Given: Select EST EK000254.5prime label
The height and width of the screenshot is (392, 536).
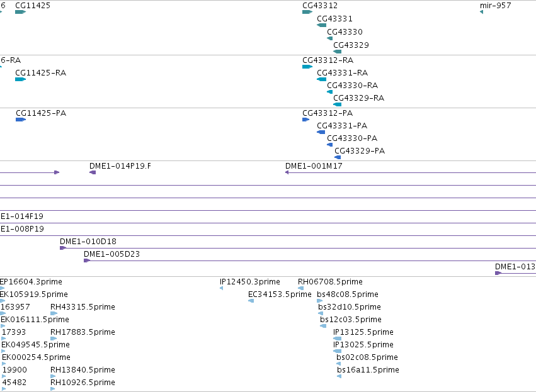Looking at the screenshot, I should click(x=37, y=357).
